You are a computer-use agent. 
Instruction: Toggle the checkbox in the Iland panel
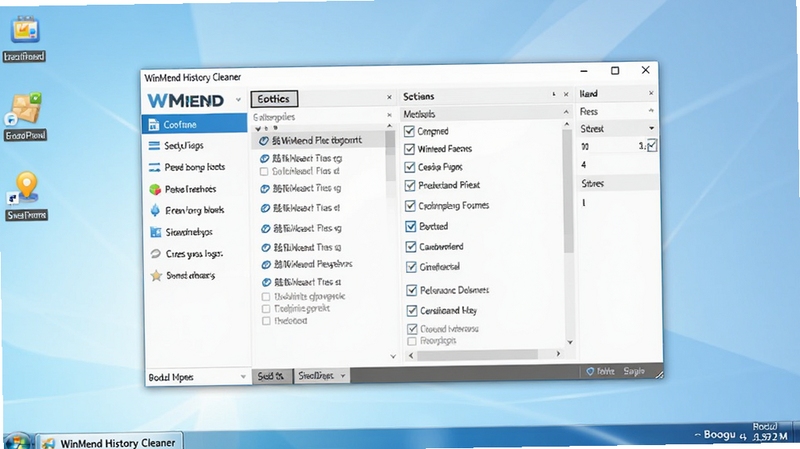[x=652, y=145]
